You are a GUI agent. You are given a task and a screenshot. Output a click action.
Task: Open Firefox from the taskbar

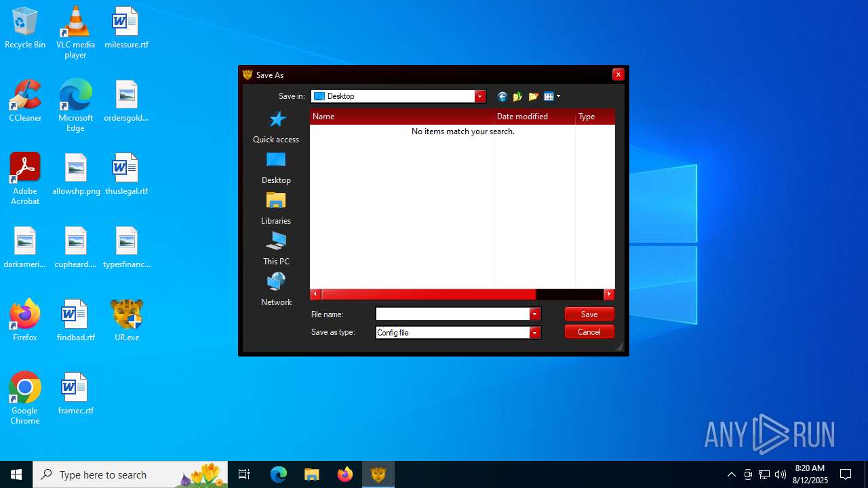pos(345,474)
